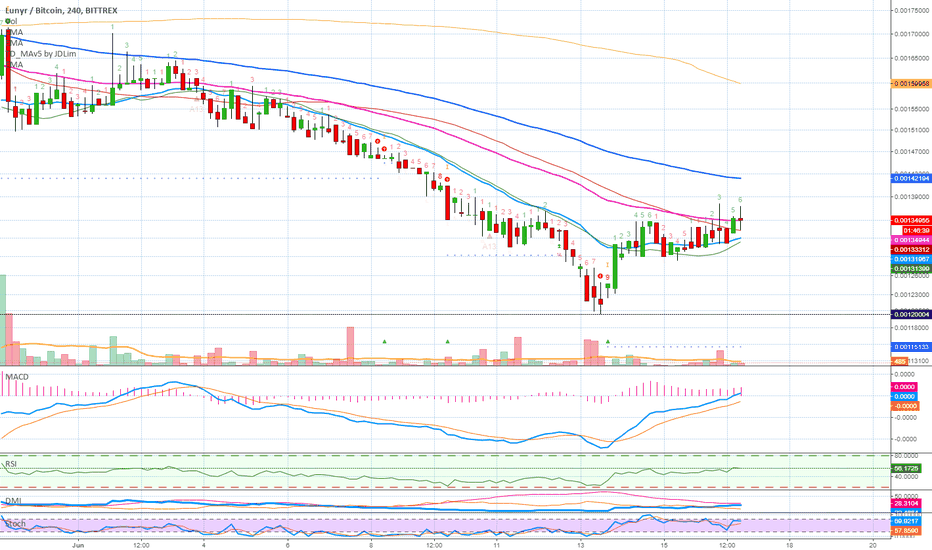Screen dimensions: 932x550
Task: Click the Lunyr / Bitcoin, 240, BITTREX chart title
Action: click(60, 10)
